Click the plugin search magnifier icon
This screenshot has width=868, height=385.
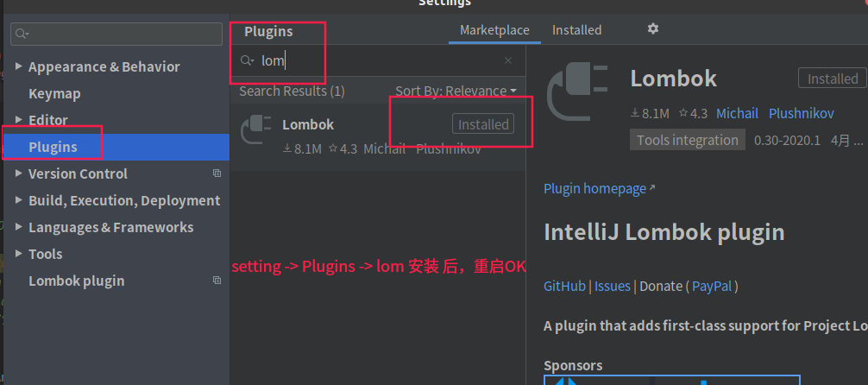(247, 60)
